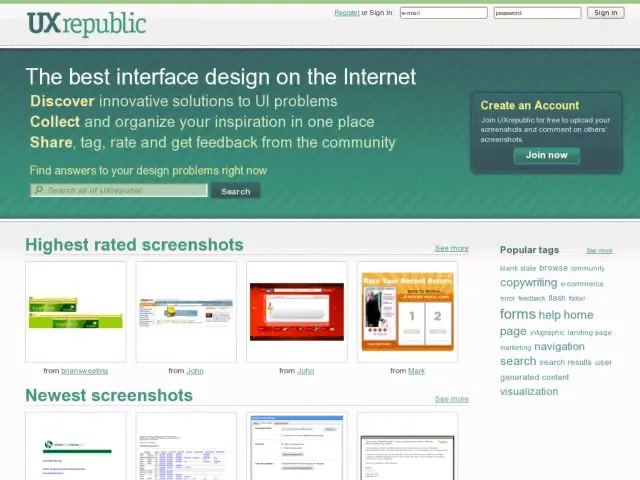Select the feedback tag
Viewport: 640px width, 480px height.
point(531,298)
